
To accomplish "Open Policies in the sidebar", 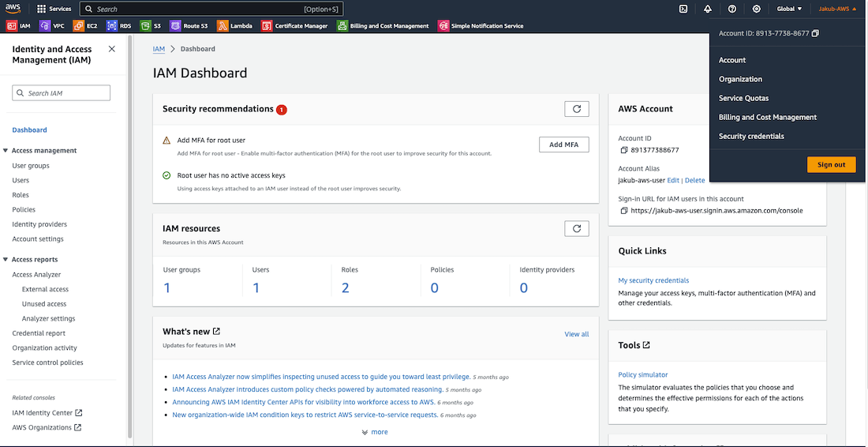I will [x=24, y=209].
